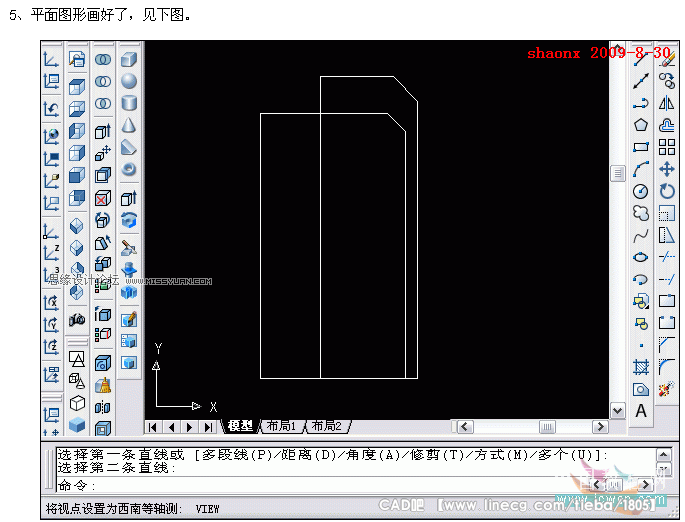Select the Multiline Text A tool

641,411
